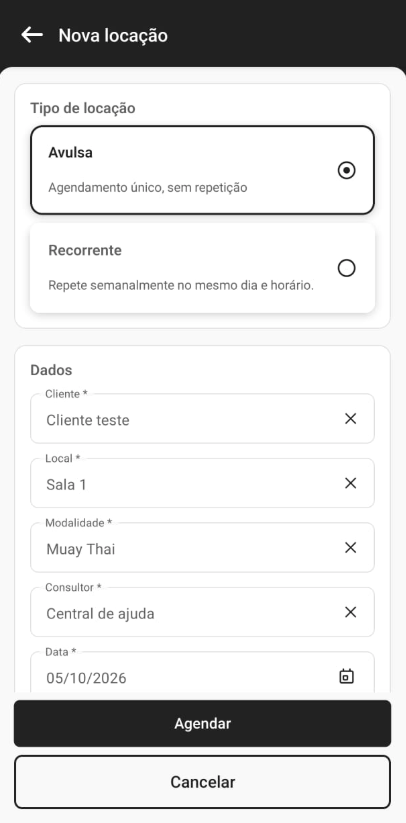The image size is (406, 823).
Task: Tap the Cancelar button
Action: coord(202,782)
